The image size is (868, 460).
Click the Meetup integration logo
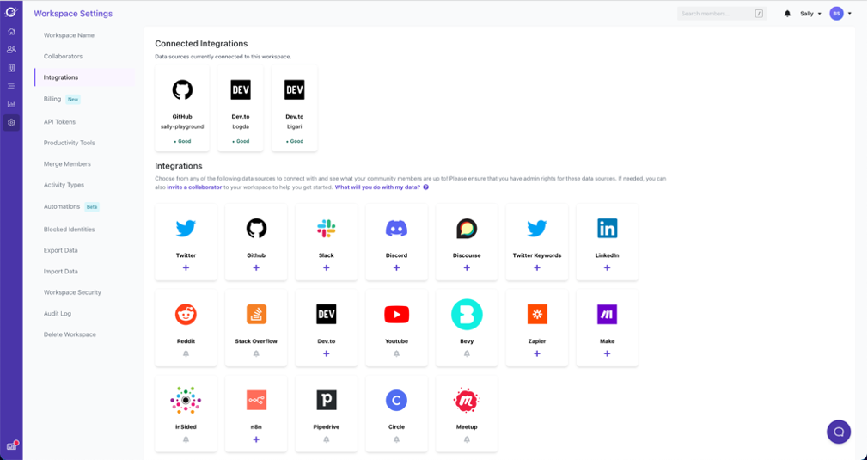pos(467,400)
